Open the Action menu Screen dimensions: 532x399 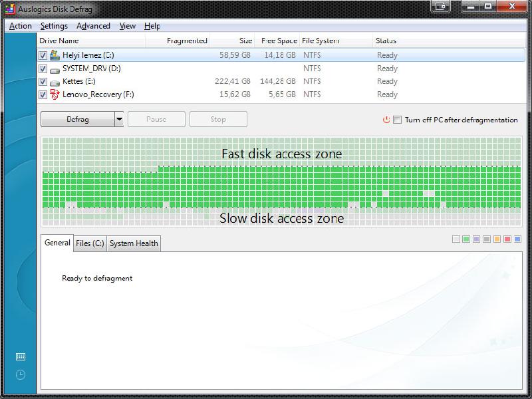coord(21,26)
